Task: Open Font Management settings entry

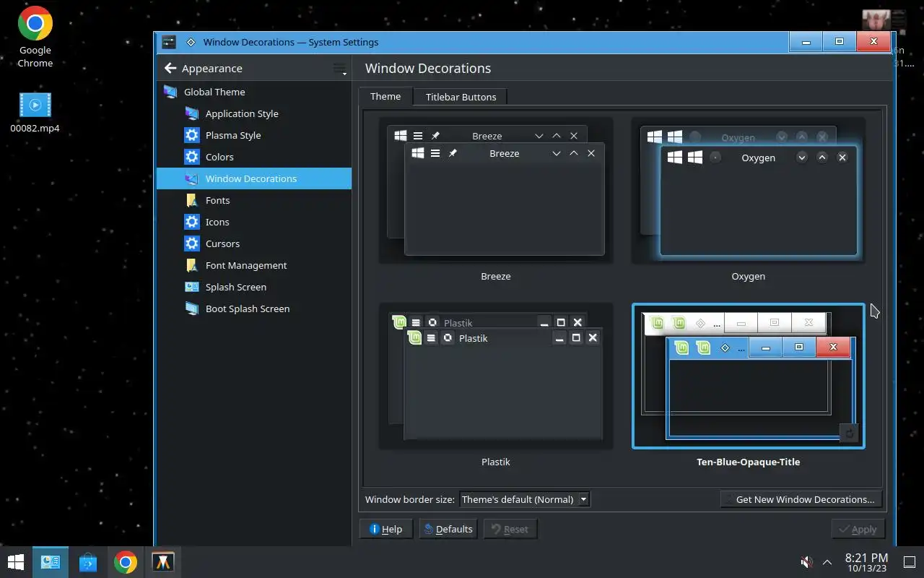Action: pos(254,265)
